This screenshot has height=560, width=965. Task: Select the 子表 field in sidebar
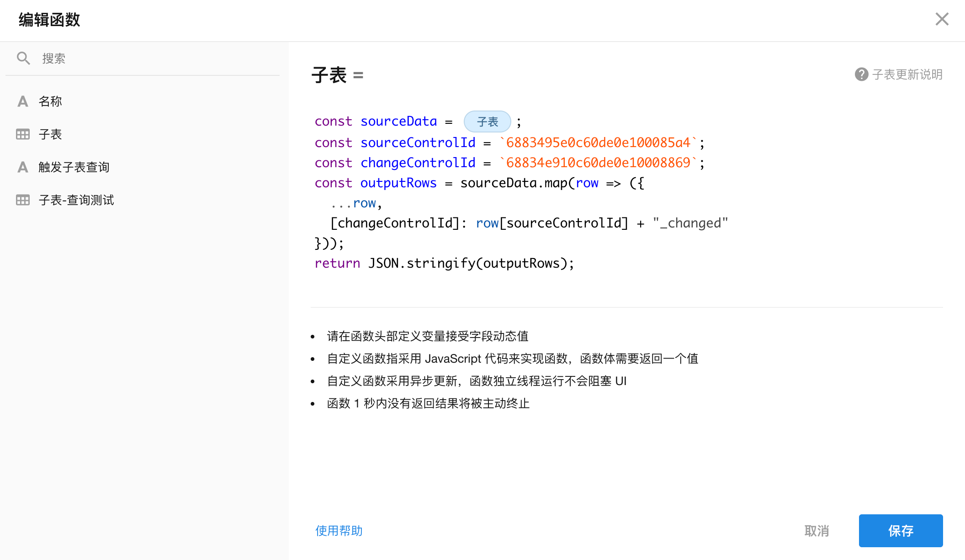tap(50, 134)
